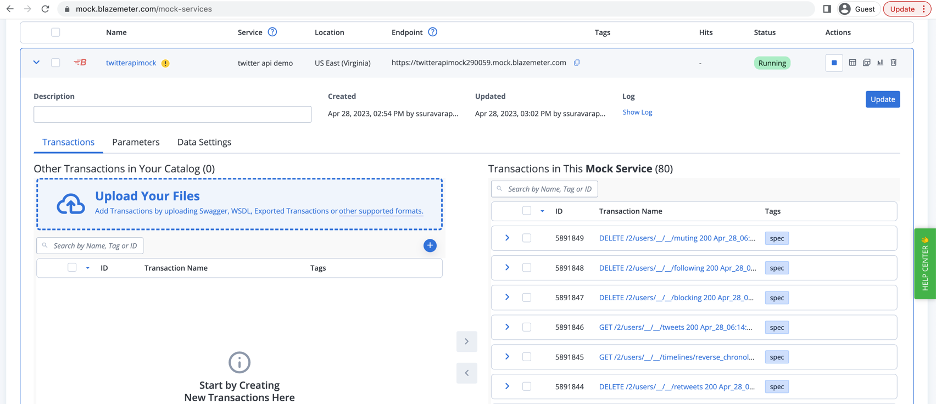Stop the running twitterapimock service

[x=834, y=63]
